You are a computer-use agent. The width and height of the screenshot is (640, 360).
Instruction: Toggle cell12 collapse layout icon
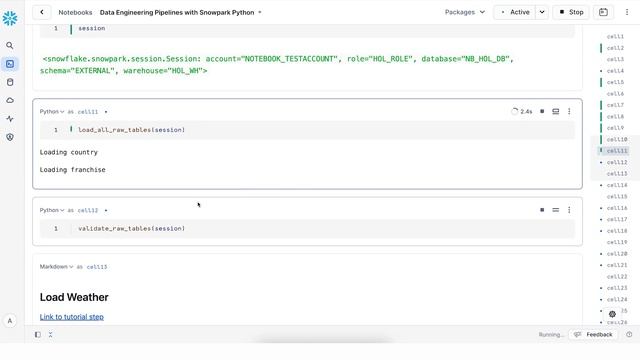tap(556, 210)
